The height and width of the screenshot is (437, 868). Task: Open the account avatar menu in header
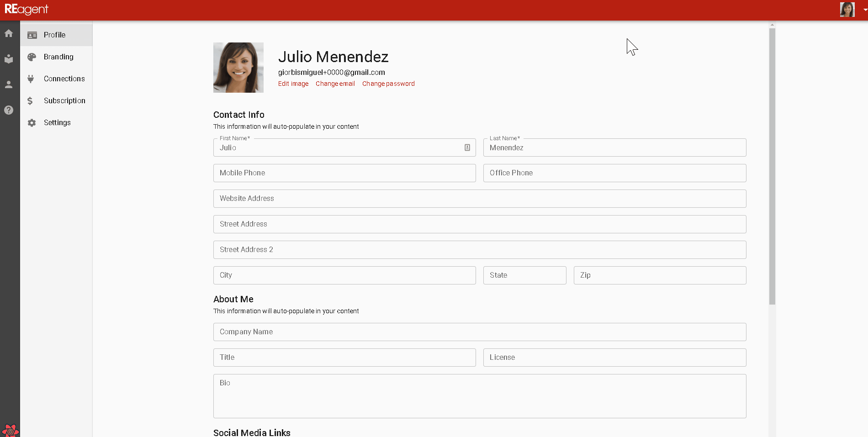pos(847,10)
